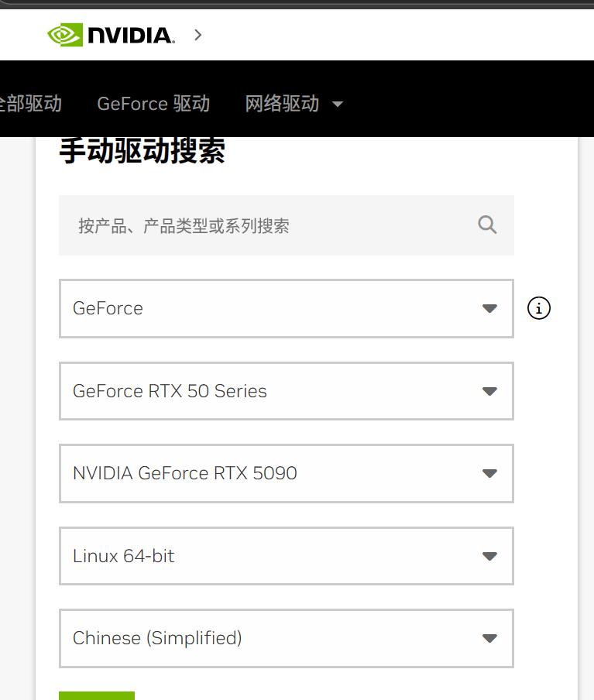594x700 pixels.
Task: Open the NVIDIA GeForce RTX 5090 dropdown
Action: [287, 473]
